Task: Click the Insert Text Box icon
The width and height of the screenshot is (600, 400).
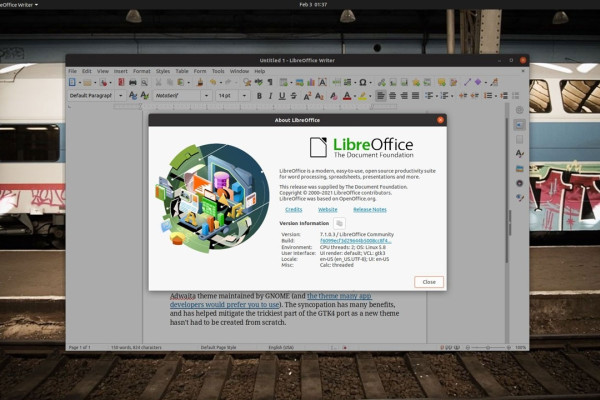Action: point(323,82)
